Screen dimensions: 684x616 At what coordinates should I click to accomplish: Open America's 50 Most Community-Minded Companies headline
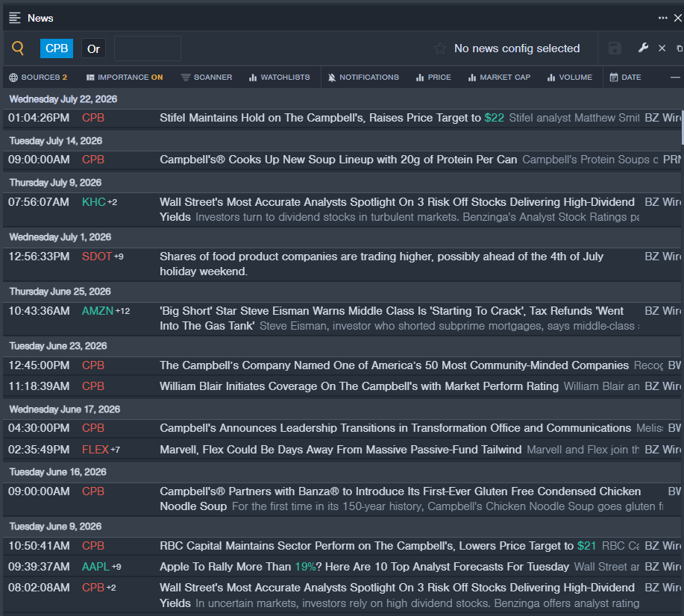pos(394,365)
